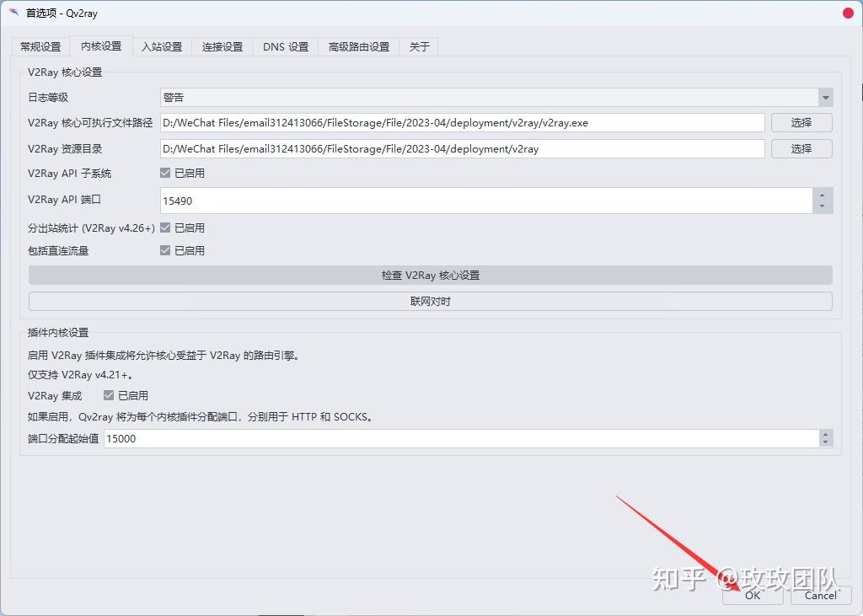
Task: Click the Cancel button
Action: pos(821,596)
